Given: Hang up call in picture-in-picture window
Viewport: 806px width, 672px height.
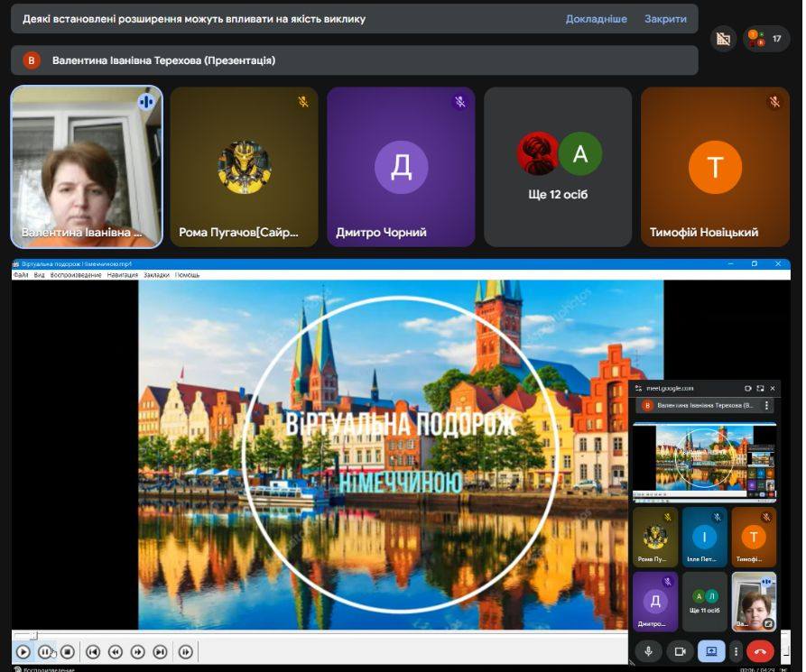Looking at the screenshot, I should point(760,651).
